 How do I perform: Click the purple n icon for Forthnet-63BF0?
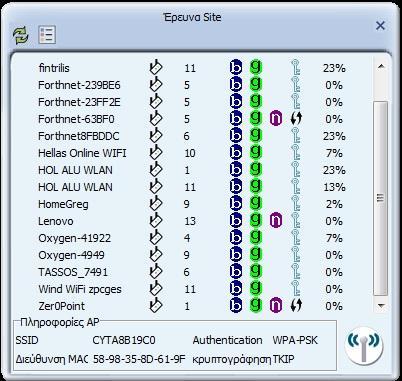point(276,118)
